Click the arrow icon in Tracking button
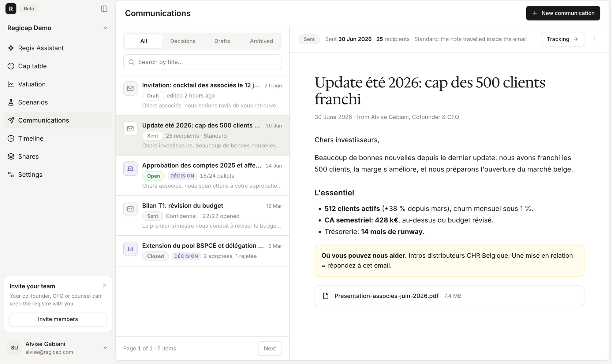Image resolution: width=612 pixels, height=364 pixels. coord(576,39)
